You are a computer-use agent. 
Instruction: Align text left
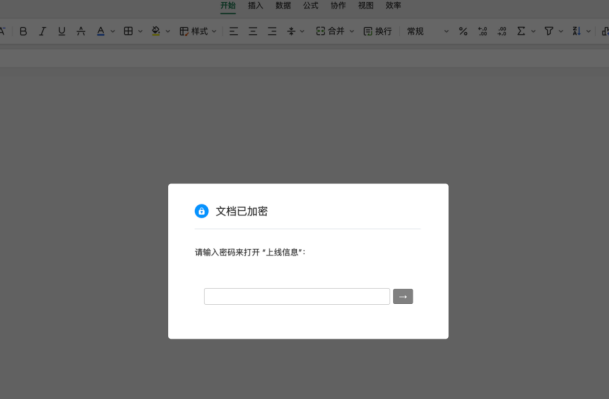click(x=233, y=32)
